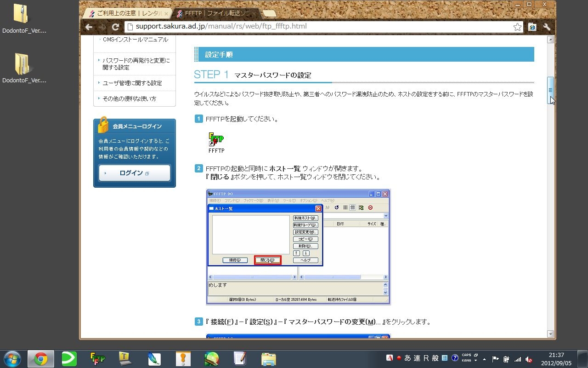Open the clock showing 21:37
588x368 pixels.
pos(556,359)
